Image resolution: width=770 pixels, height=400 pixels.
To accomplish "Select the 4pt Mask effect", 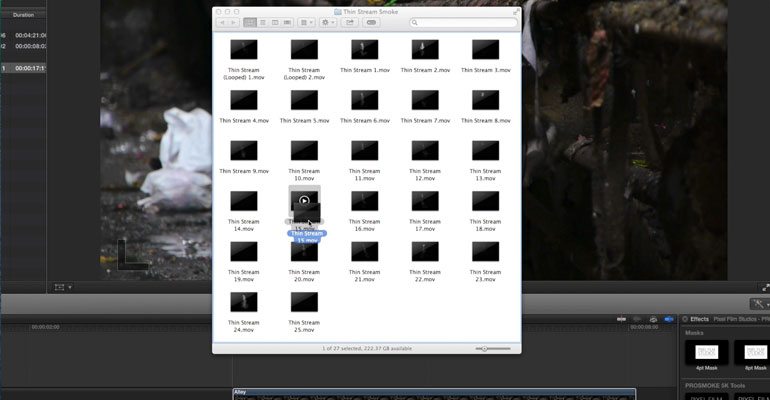I will pyautogui.click(x=706, y=355).
